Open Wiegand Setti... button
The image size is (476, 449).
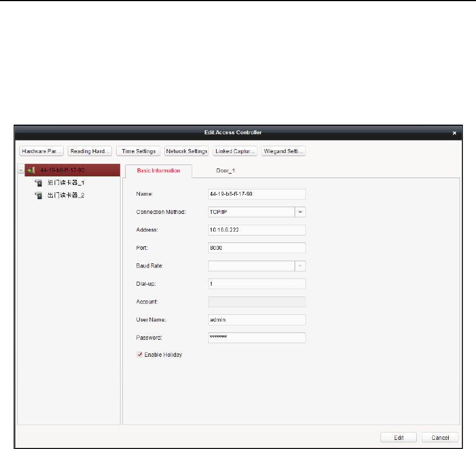[284, 151]
